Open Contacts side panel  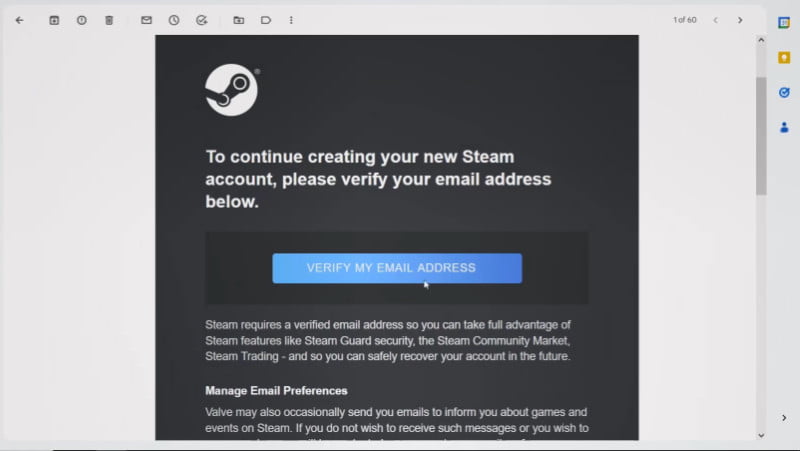pyautogui.click(x=784, y=127)
